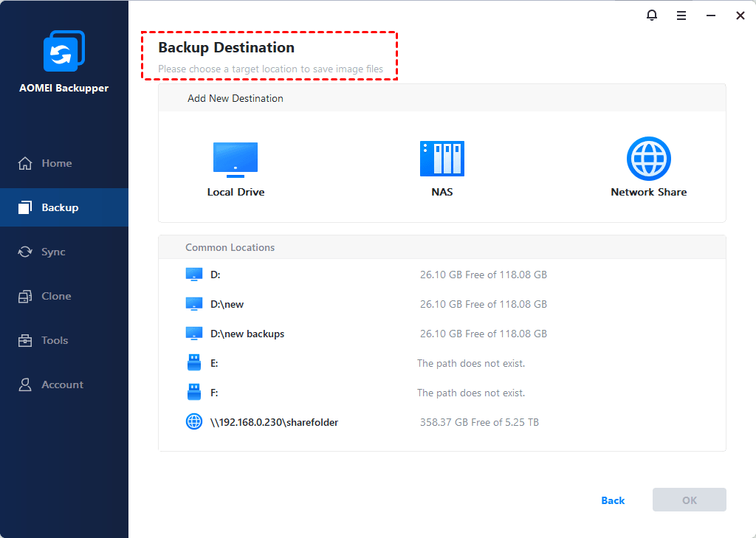Select the D:\new common location
The height and width of the screenshot is (538, 756).
226,303
